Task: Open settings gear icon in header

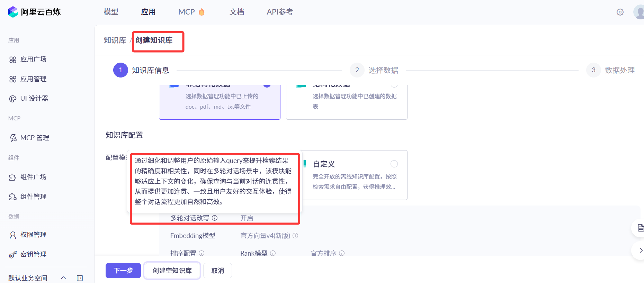Action: click(620, 12)
